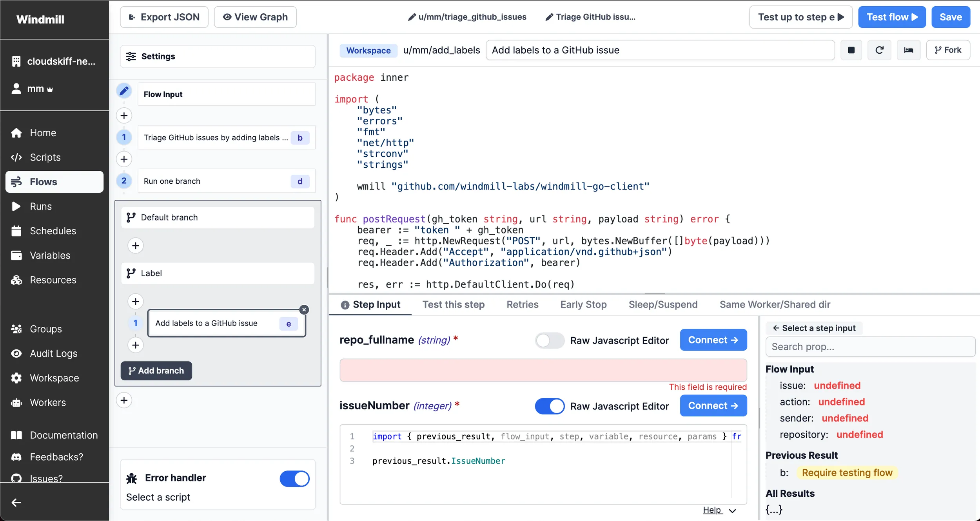The image size is (980, 521).
Task: Open Resources in the sidebar
Action: pyautogui.click(x=53, y=280)
